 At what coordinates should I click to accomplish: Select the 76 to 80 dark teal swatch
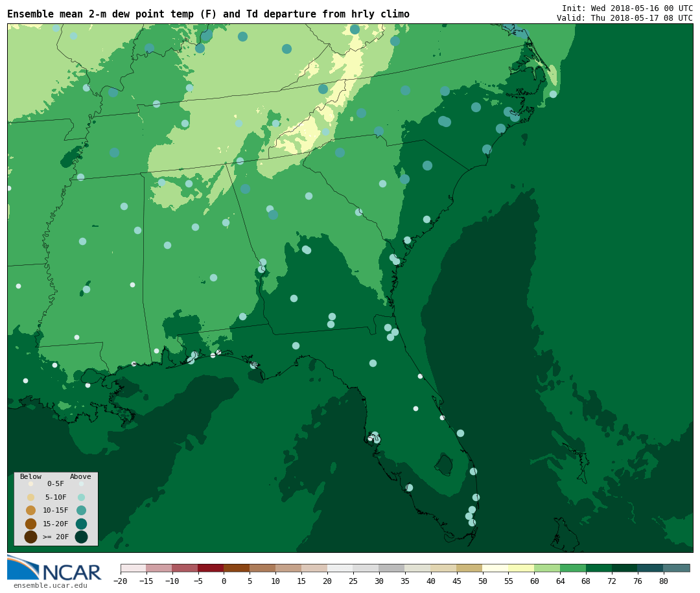(650, 568)
